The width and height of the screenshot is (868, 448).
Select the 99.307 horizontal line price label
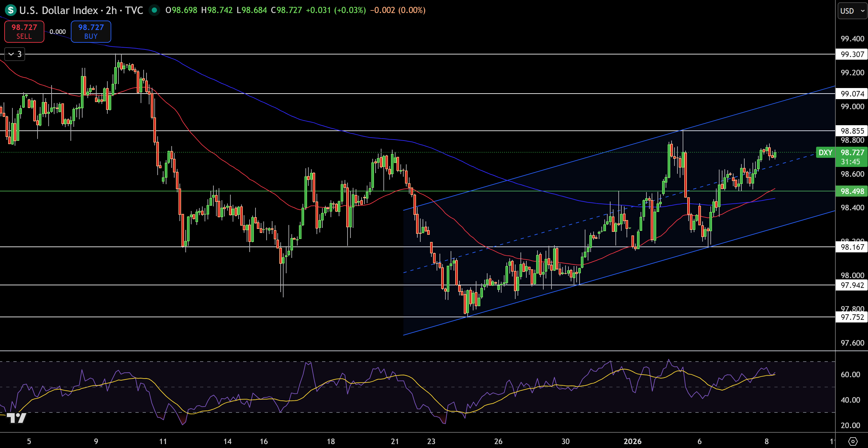852,54
